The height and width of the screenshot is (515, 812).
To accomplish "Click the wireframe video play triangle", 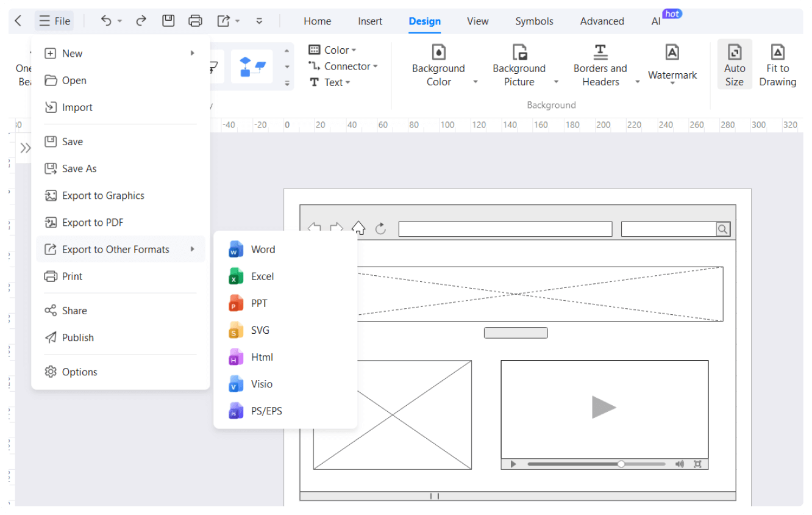I will 604,407.
